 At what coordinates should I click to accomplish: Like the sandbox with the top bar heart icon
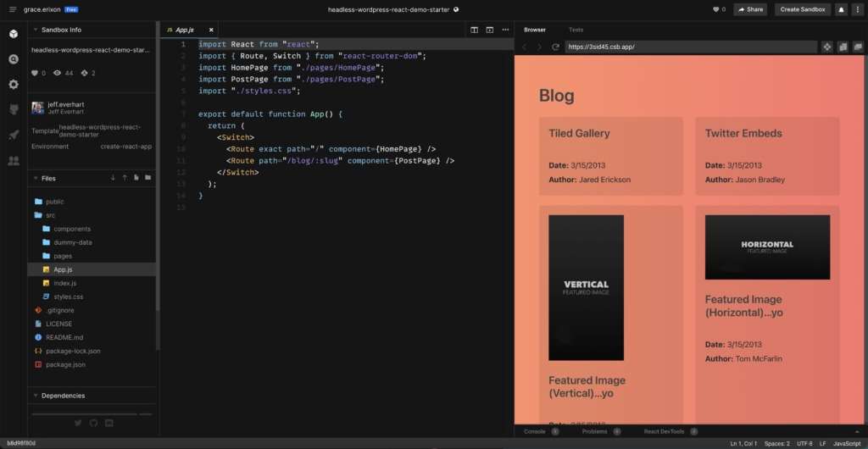point(715,9)
